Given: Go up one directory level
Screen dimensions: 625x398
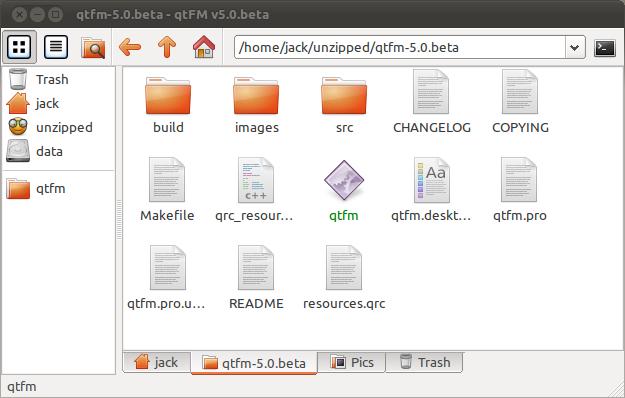Looking at the screenshot, I should 167,47.
